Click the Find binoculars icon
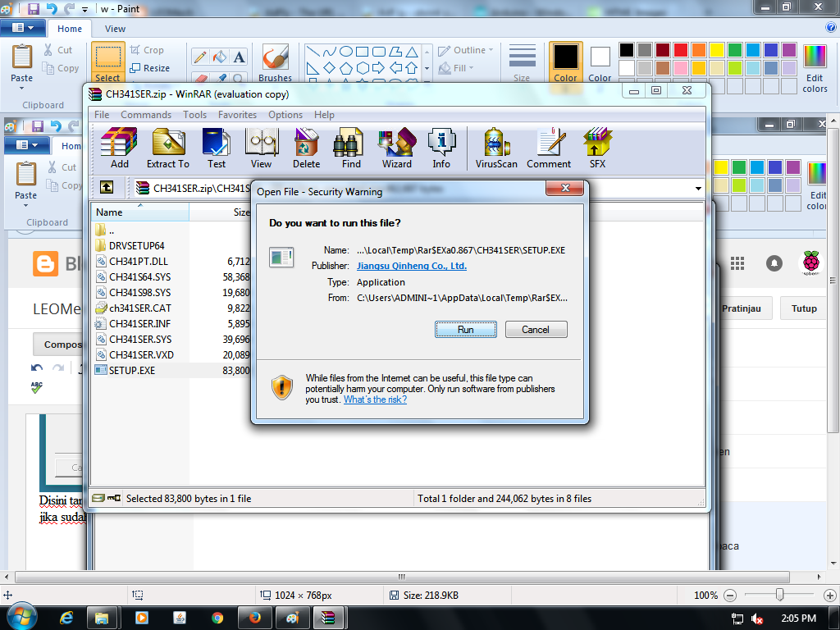The width and height of the screenshot is (840, 630). [x=351, y=148]
